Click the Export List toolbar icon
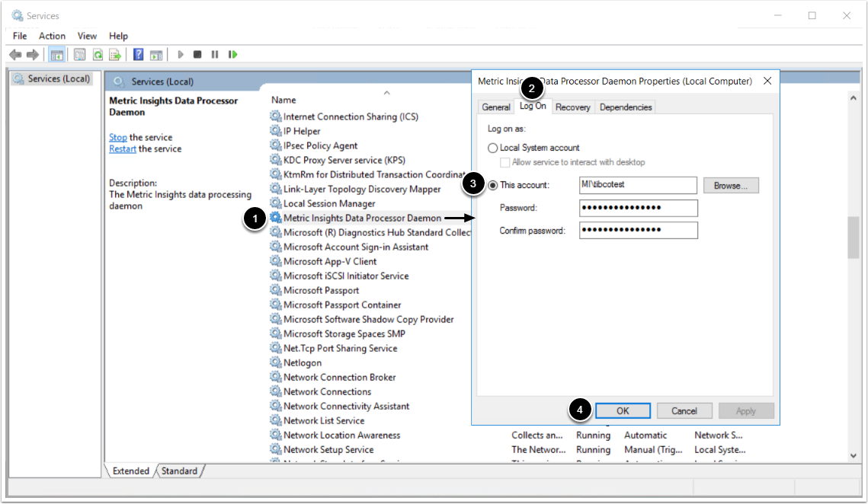868x504 pixels. pyautogui.click(x=115, y=55)
